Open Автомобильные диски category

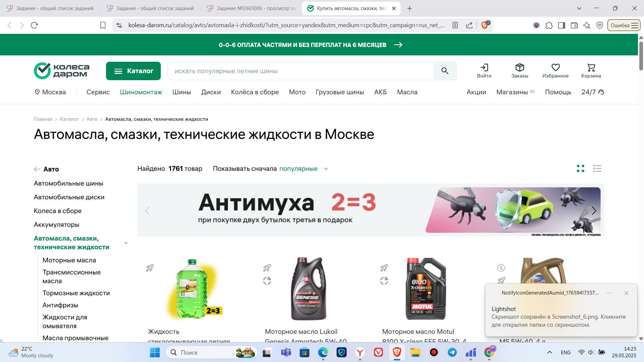69,197
